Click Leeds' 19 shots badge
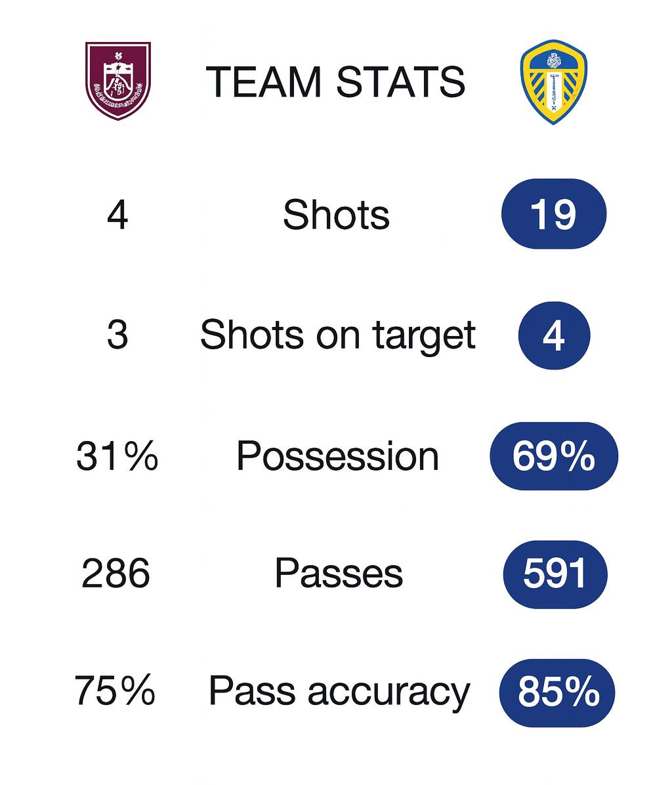672x785 pixels. (553, 214)
